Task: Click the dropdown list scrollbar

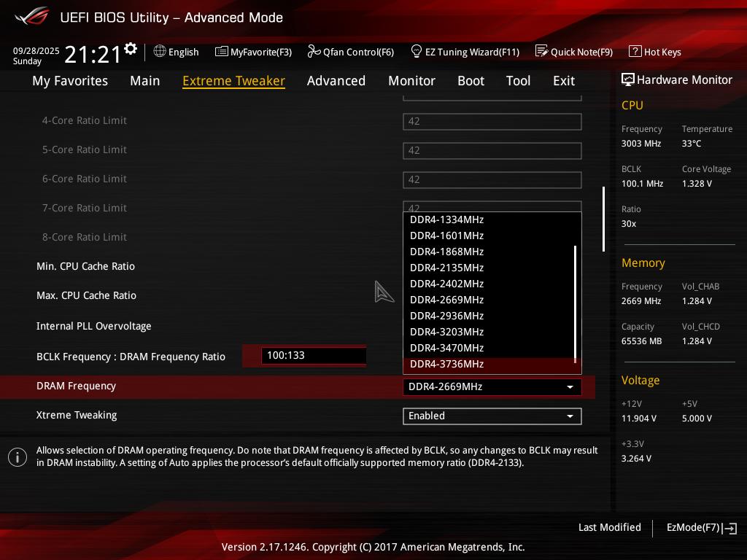Action: [576, 304]
